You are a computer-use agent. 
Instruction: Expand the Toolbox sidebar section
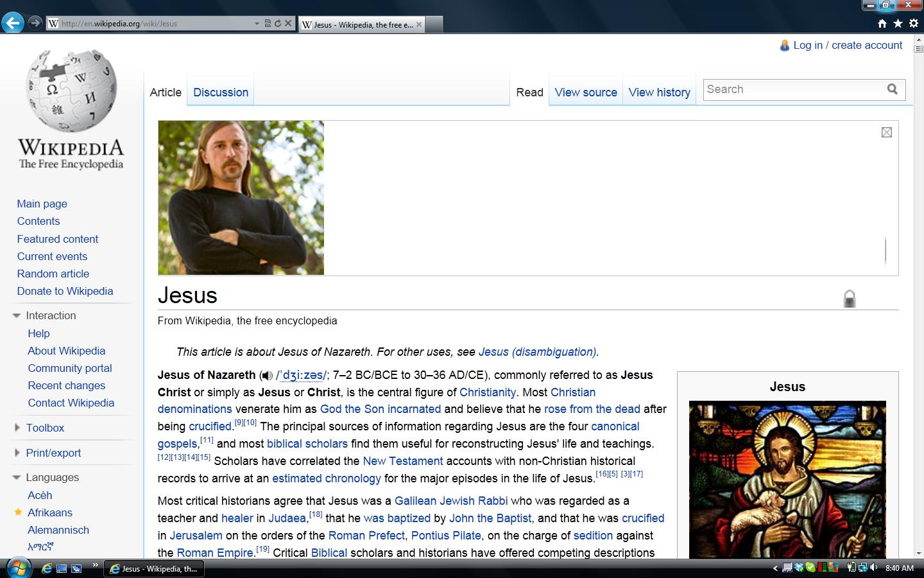pyautogui.click(x=15, y=428)
